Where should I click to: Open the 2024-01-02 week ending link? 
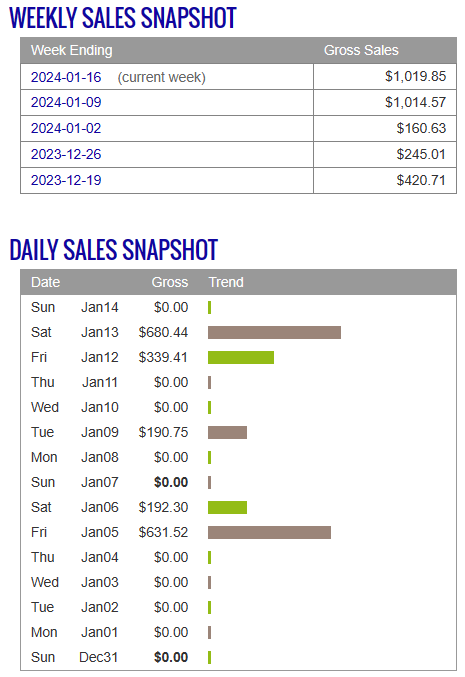(x=66, y=128)
